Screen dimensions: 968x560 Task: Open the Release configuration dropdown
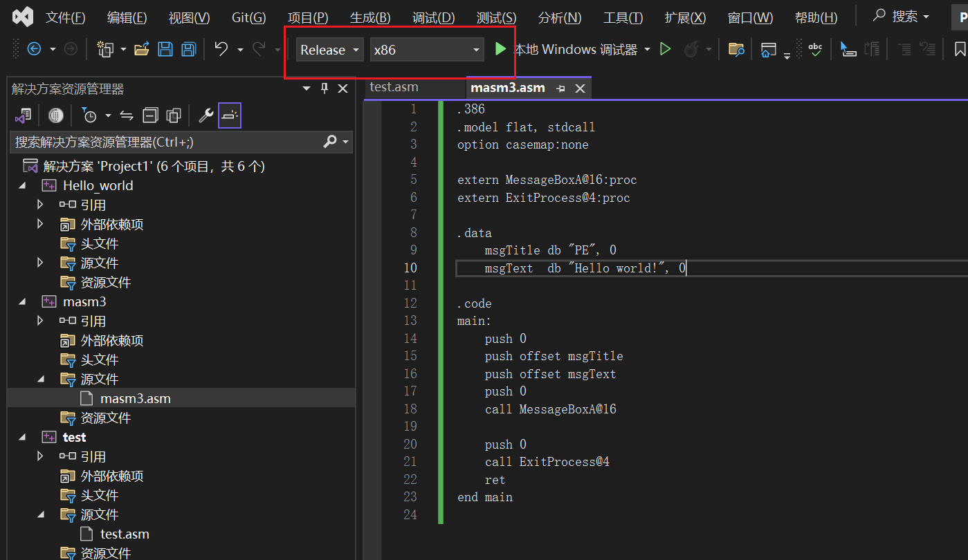pyautogui.click(x=330, y=50)
